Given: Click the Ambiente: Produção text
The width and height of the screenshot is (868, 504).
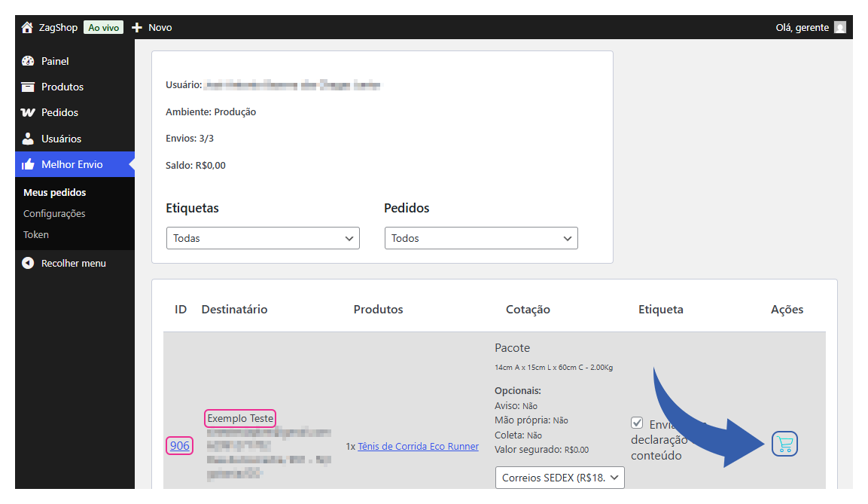Looking at the screenshot, I should (x=211, y=111).
